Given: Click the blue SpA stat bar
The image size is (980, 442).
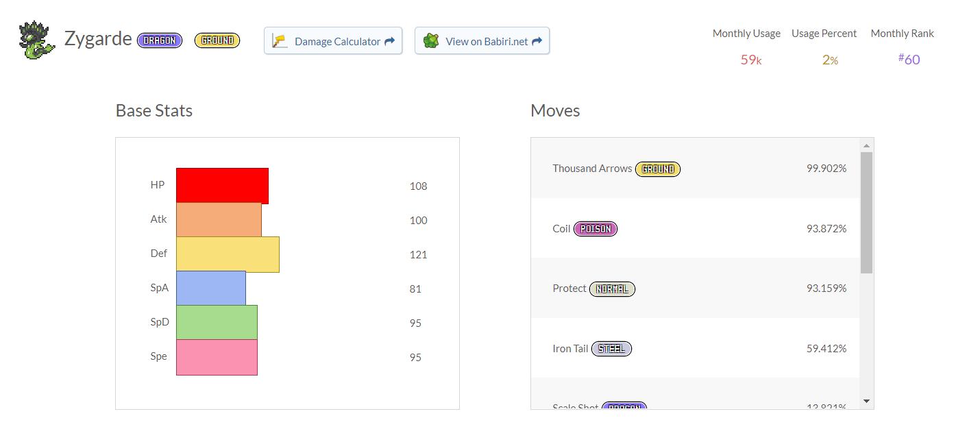Looking at the screenshot, I should pos(211,288).
